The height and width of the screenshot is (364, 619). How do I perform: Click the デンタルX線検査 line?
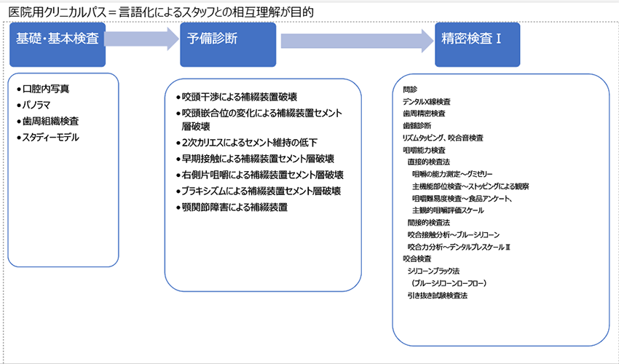[426, 102]
